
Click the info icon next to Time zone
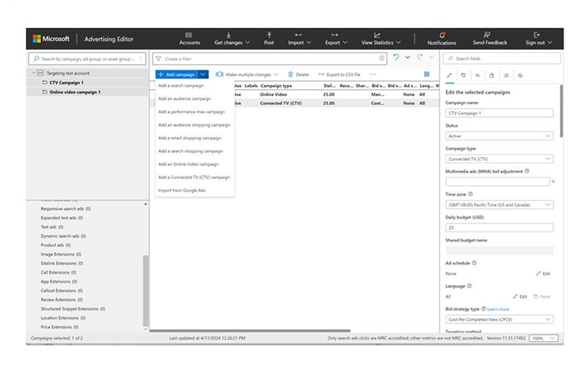point(471,194)
